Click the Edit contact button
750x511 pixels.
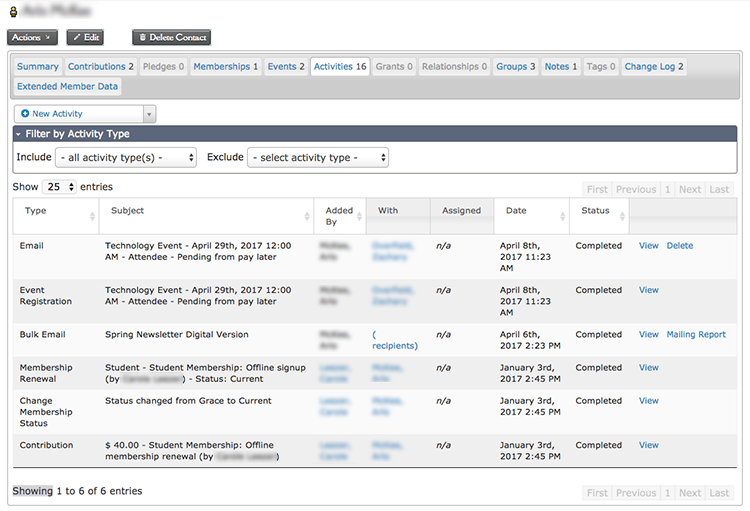[85, 37]
